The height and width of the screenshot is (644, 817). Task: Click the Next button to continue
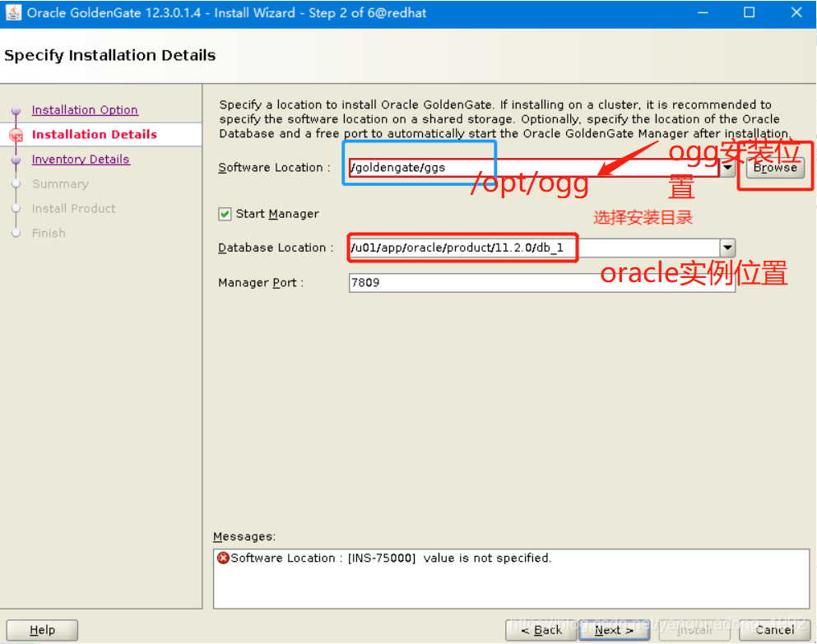tap(613, 629)
